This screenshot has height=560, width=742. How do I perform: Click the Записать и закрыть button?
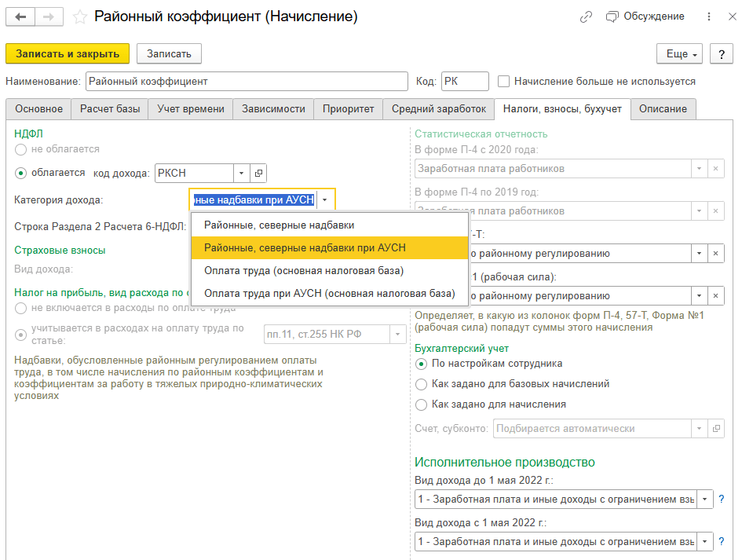tap(68, 53)
